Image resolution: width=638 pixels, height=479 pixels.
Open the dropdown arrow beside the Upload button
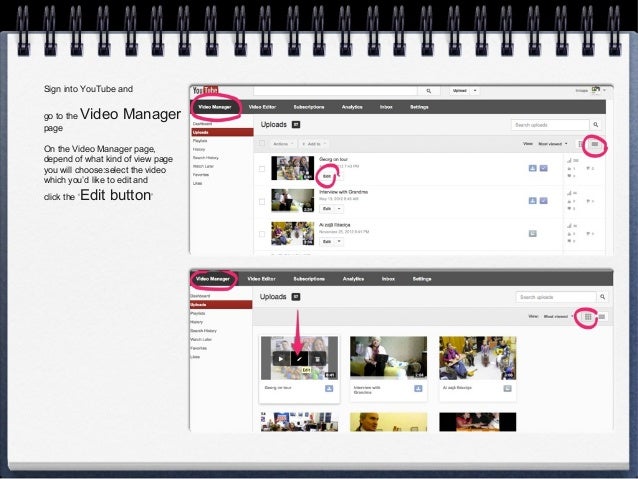tap(475, 90)
